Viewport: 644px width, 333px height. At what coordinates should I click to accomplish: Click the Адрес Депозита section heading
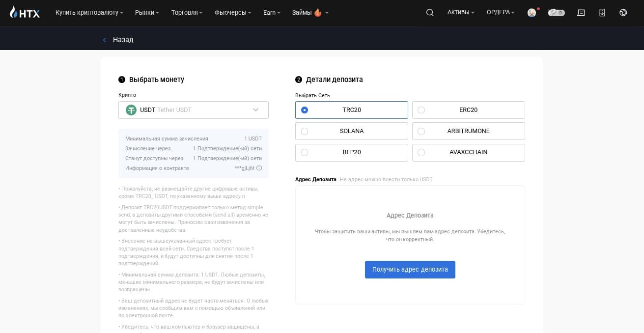pos(316,179)
